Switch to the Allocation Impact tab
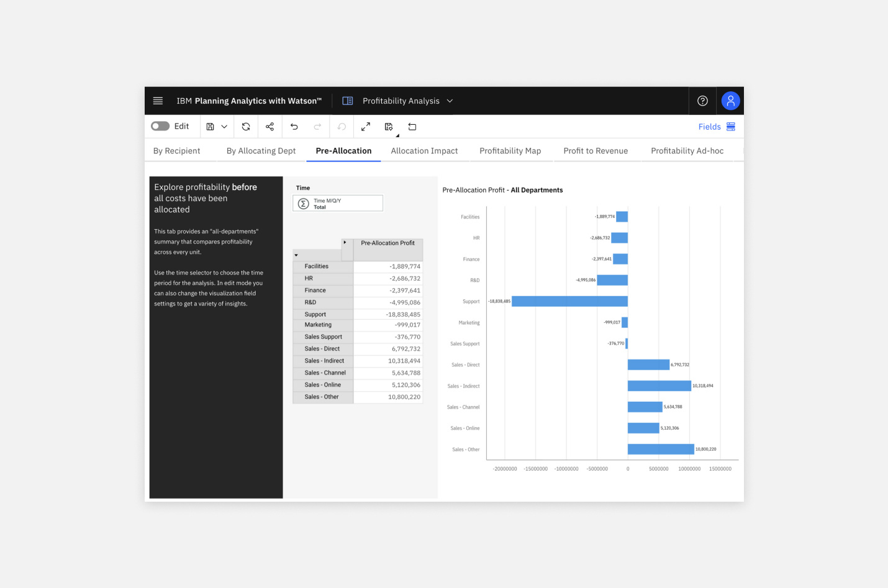This screenshot has width=888, height=588. pyautogui.click(x=424, y=150)
